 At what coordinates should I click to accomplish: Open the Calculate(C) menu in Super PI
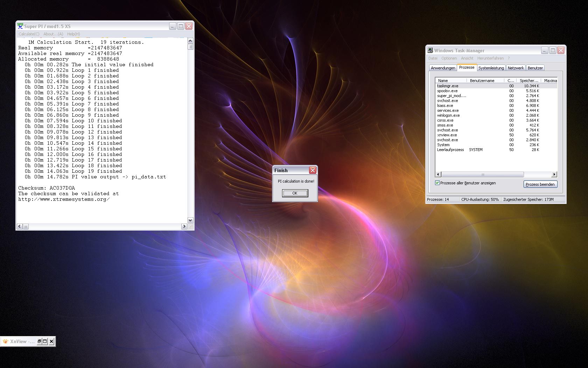(x=29, y=34)
